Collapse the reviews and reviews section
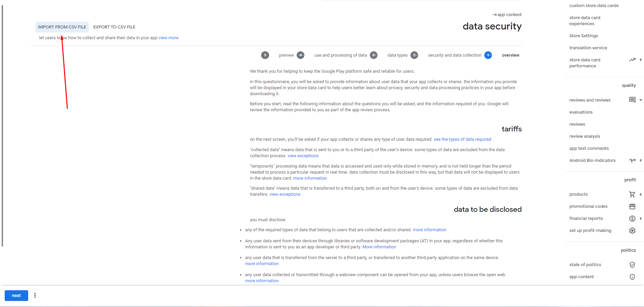The image size is (644, 307). [641, 100]
